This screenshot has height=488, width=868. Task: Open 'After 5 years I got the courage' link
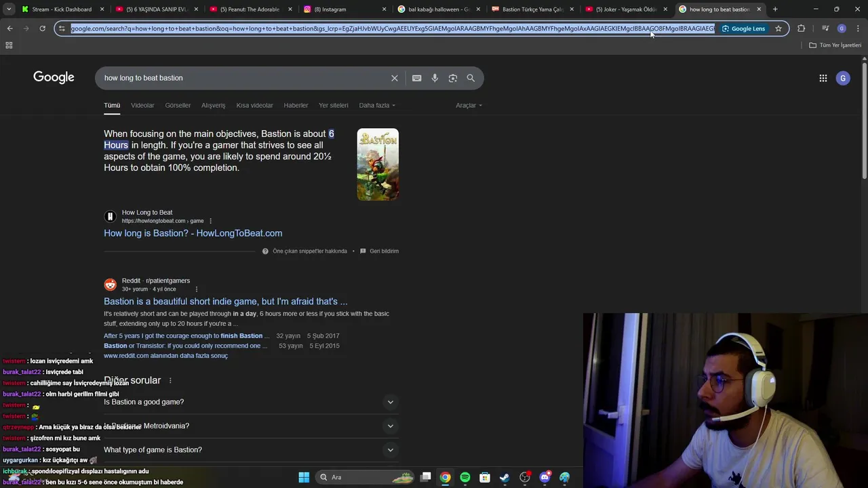(x=186, y=335)
